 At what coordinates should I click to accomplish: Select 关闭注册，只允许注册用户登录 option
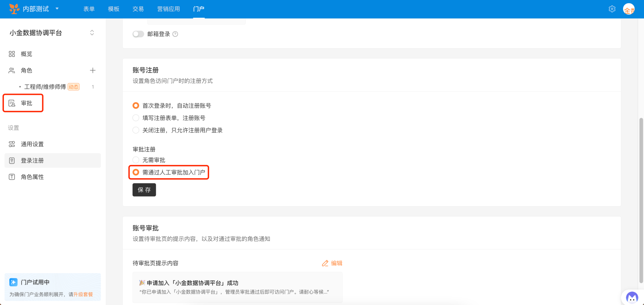click(136, 130)
